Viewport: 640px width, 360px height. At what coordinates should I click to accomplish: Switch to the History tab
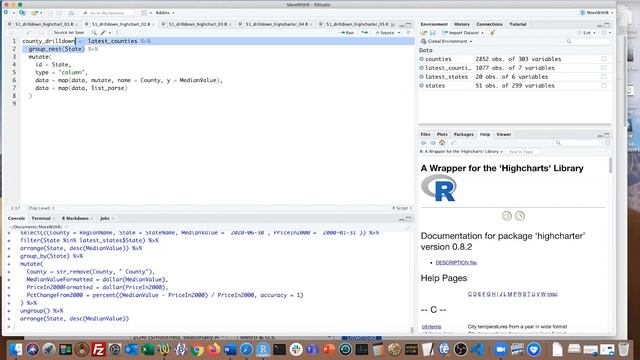tap(462, 24)
